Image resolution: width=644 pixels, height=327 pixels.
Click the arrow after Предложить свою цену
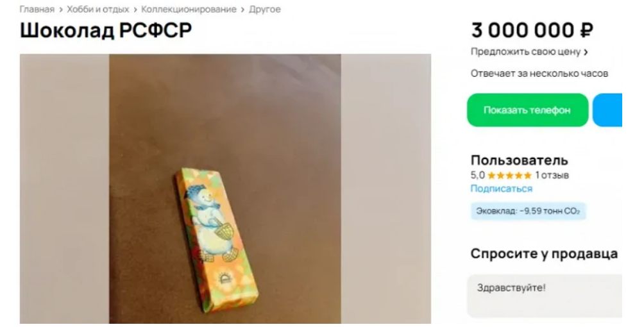coord(586,52)
